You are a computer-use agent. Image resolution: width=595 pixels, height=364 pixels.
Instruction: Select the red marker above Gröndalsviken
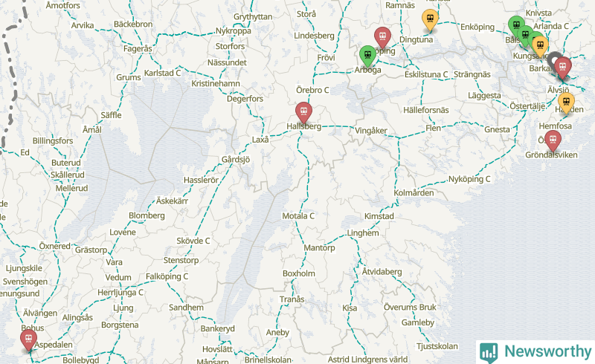coord(553,140)
